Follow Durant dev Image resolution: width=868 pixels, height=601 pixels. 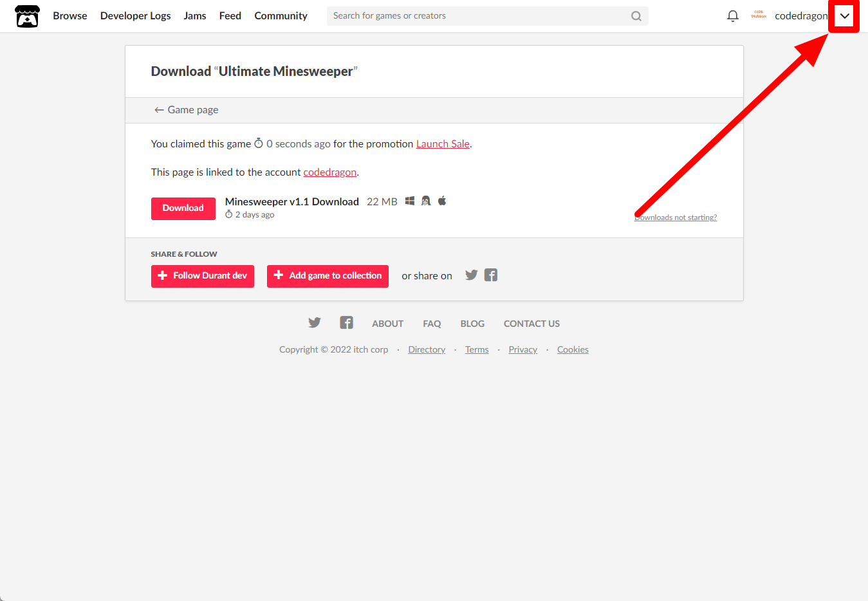[x=203, y=276]
